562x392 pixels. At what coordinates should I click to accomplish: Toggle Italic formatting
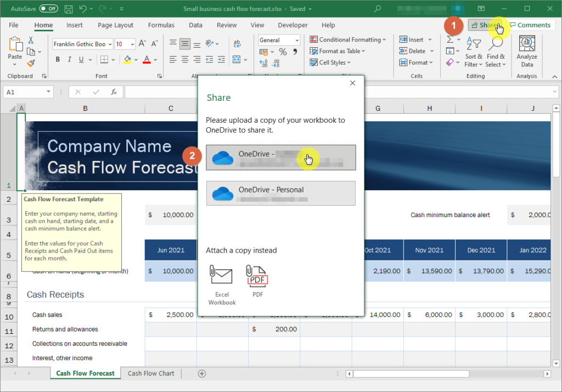point(70,59)
